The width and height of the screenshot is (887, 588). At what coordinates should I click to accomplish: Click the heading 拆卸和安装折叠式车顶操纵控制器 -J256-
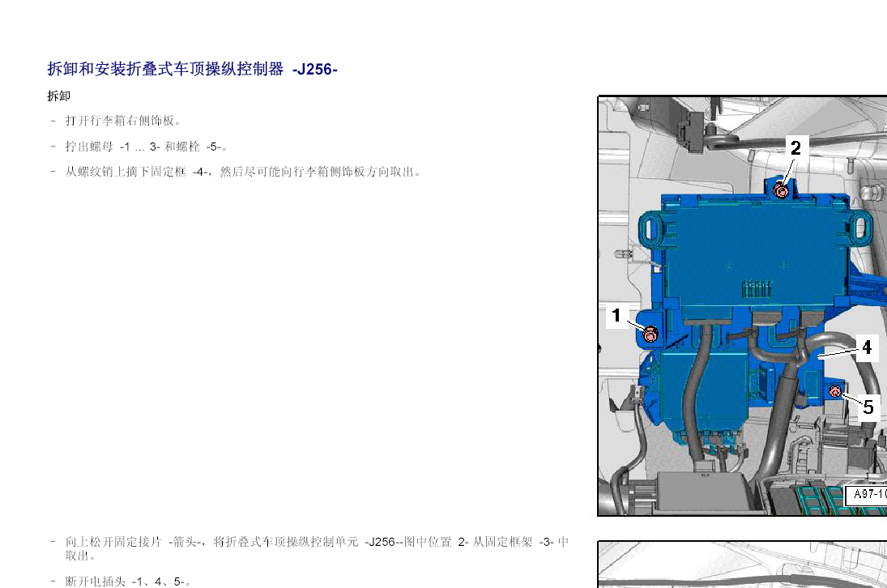coord(192,69)
